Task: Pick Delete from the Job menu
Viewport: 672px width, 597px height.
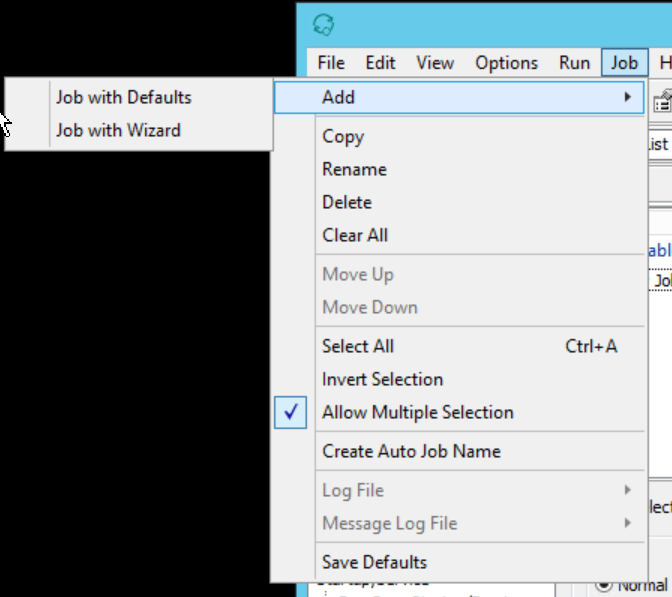Action: pyautogui.click(x=347, y=202)
